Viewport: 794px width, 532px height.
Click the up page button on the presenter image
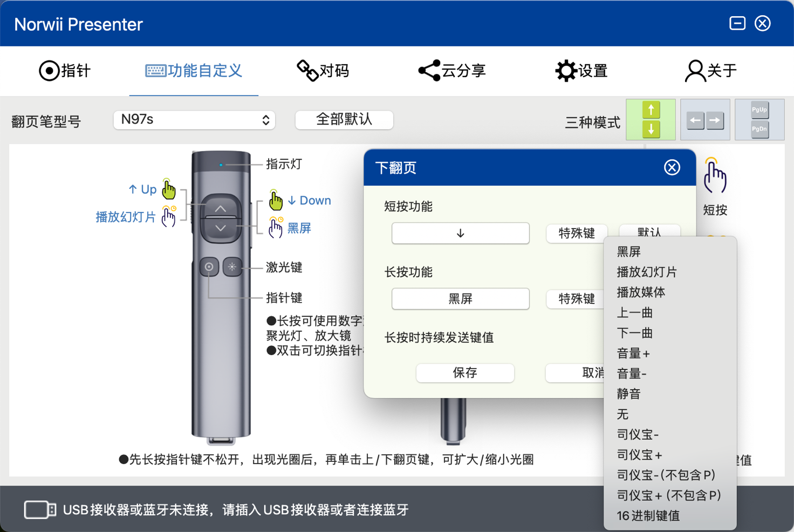(221, 206)
